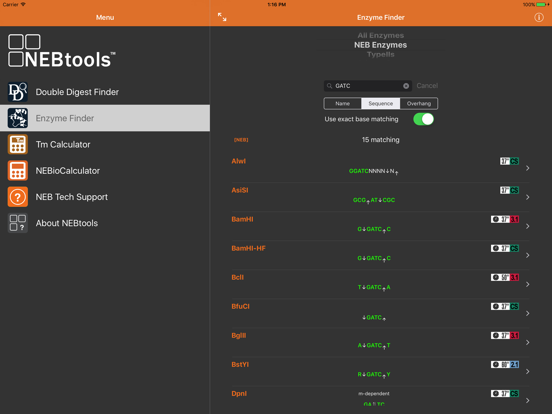Tap the AlwI 37° CS buffer badge

(509, 161)
